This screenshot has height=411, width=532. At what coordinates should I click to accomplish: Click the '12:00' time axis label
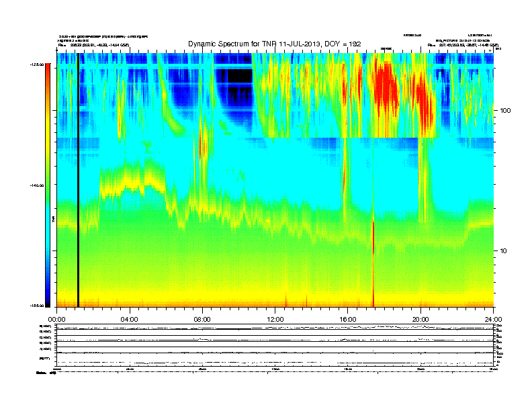(x=275, y=320)
